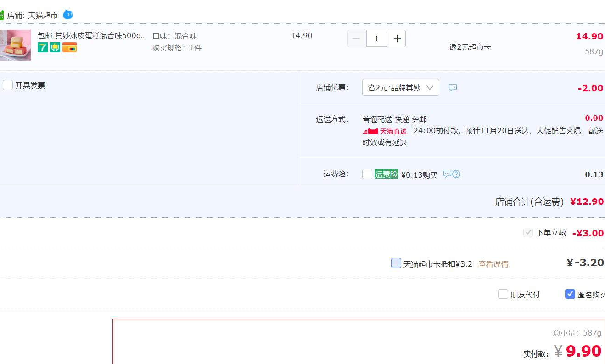Image resolution: width=605 pixels, height=364 pixels.
Task: Click the 天猫直送 logo icon
Action: coord(384,131)
